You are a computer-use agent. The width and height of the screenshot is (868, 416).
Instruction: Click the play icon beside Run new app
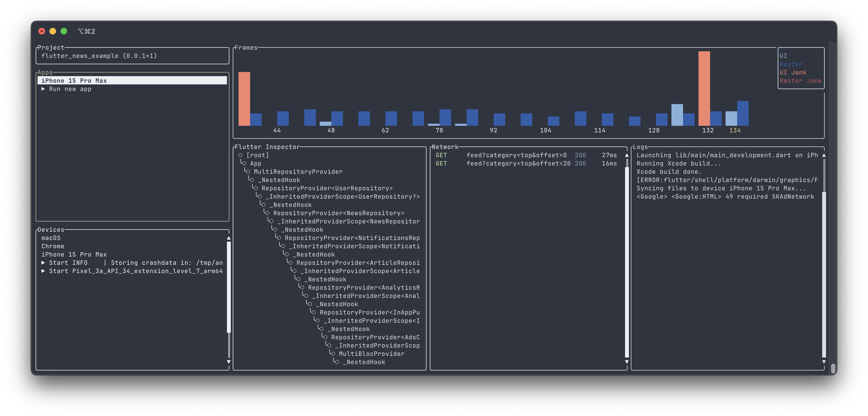(x=43, y=89)
